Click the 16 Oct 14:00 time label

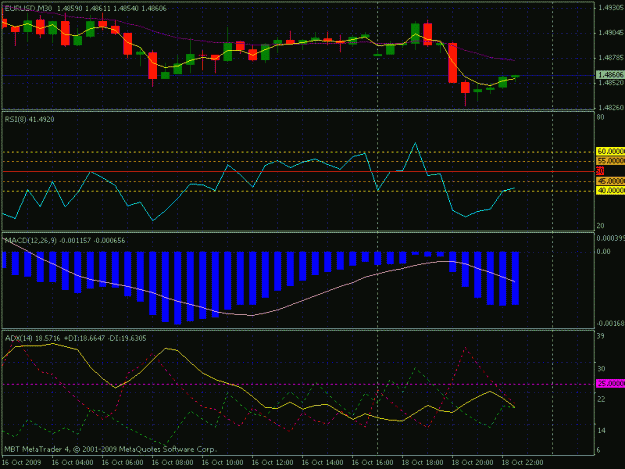pyautogui.click(x=322, y=463)
